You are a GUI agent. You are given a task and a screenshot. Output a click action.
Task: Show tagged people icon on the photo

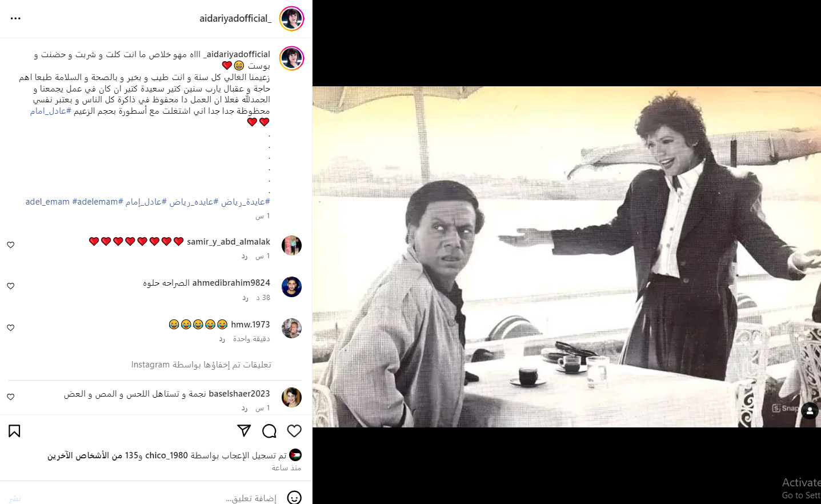[x=810, y=410]
